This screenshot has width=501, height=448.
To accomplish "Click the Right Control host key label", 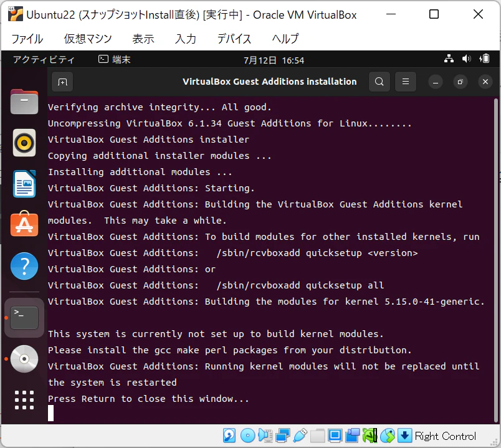I will pyautogui.click(x=446, y=436).
